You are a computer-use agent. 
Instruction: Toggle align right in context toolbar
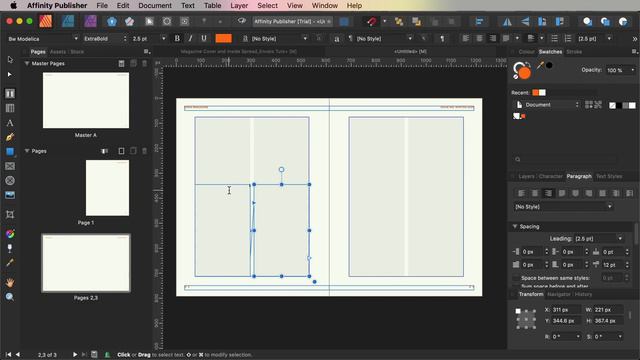[x=493, y=38]
